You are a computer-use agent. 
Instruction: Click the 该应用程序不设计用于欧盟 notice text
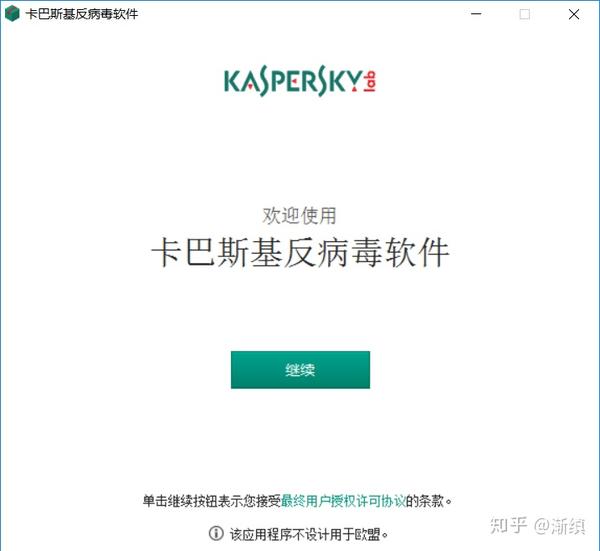click(x=309, y=534)
